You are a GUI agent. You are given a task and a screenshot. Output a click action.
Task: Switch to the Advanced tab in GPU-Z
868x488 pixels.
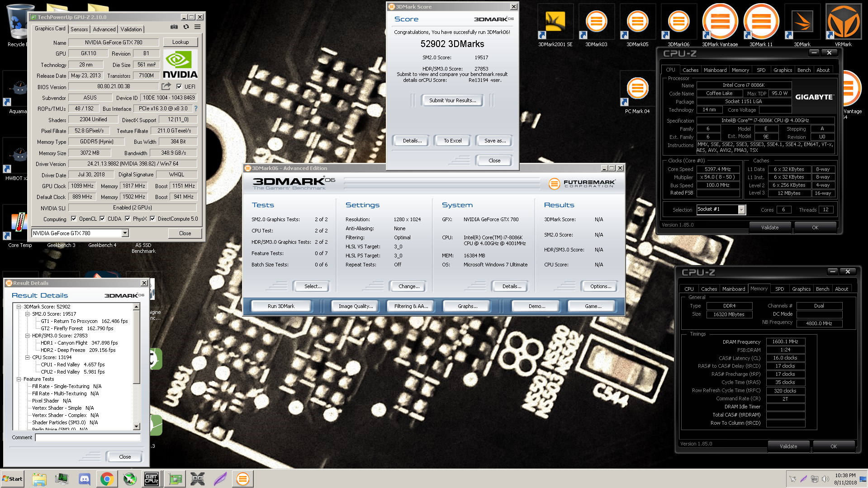[x=104, y=29]
